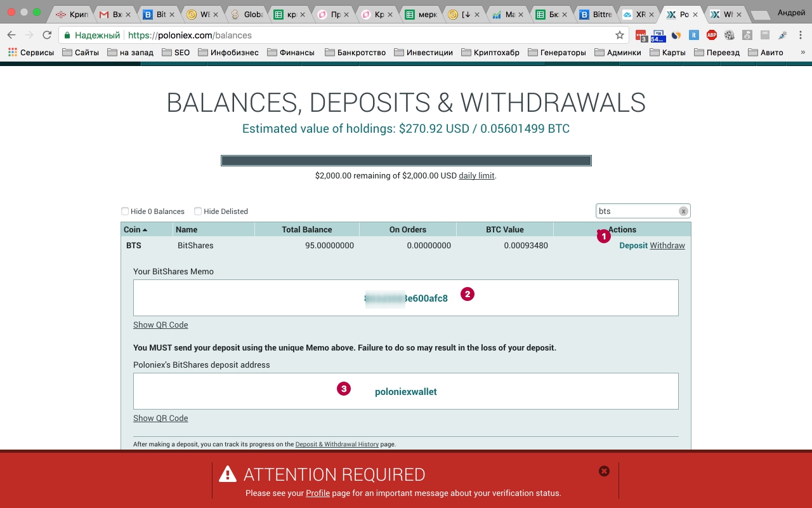The width and height of the screenshot is (812, 508).
Task: Click the gray window-shaped extension icon
Action: 765,36
